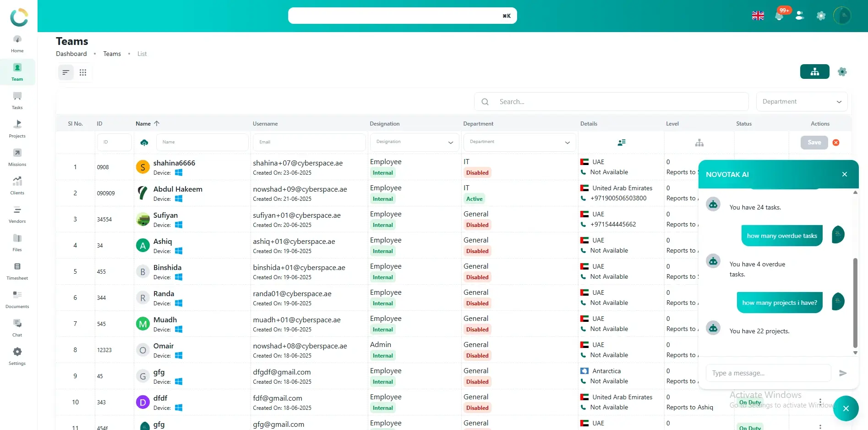Switch to grid view layout
The height and width of the screenshot is (430, 868).
click(83, 72)
